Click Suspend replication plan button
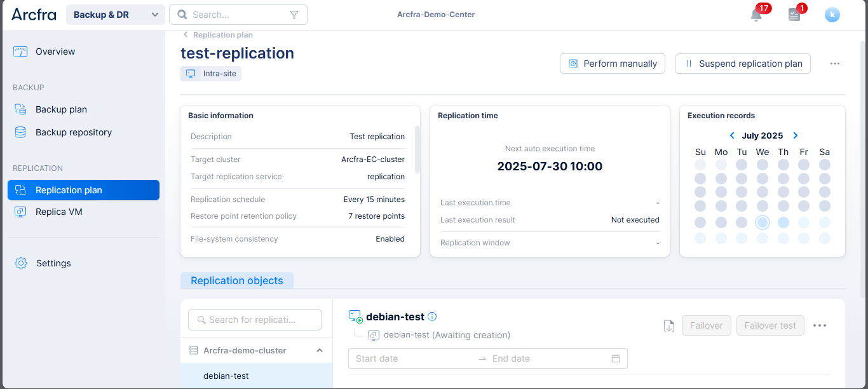The height and width of the screenshot is (389, 868). 743,64
